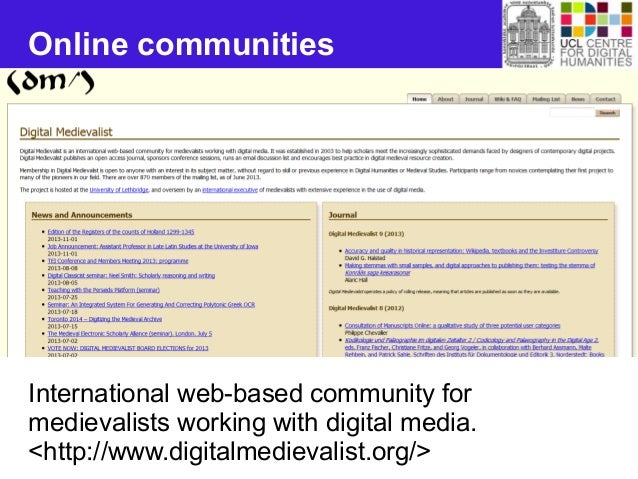Click the university building seal logo

[529, 34]
